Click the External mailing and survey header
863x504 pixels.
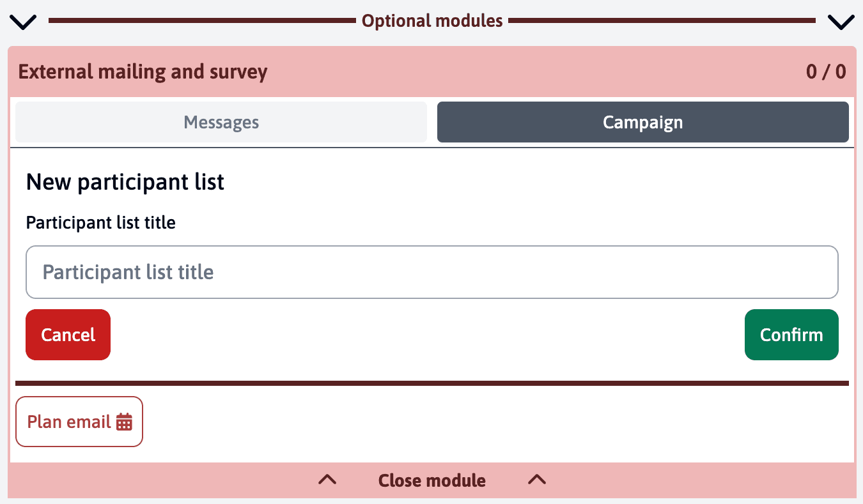143,72
